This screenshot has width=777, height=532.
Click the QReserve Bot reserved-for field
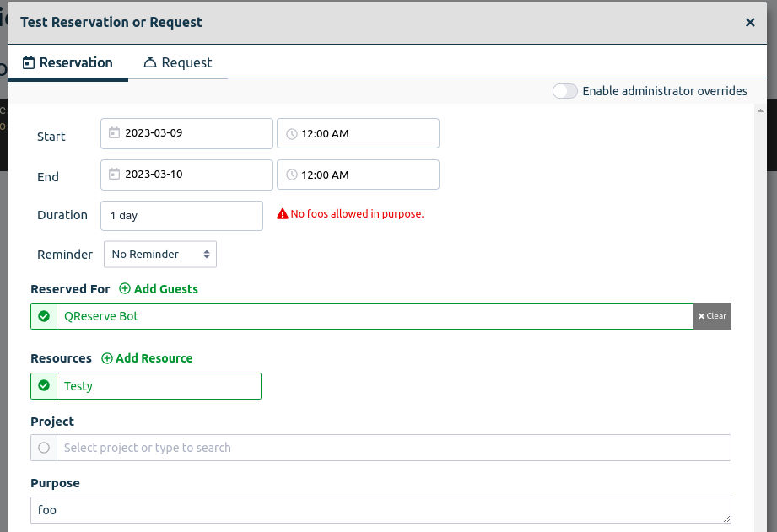375,316
